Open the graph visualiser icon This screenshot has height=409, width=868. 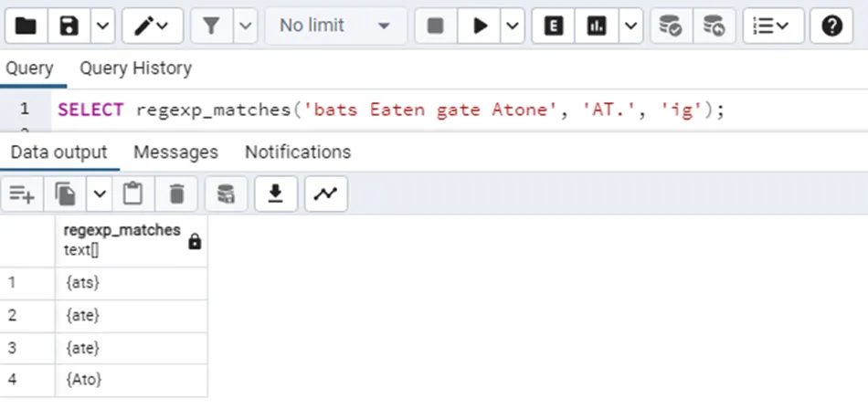325,194
